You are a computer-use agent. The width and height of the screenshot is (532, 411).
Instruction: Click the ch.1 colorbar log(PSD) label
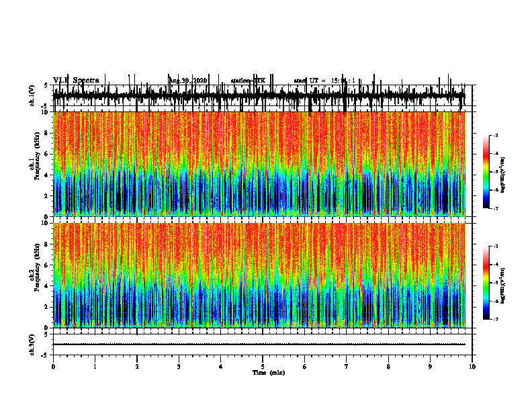tap(503, 175)
